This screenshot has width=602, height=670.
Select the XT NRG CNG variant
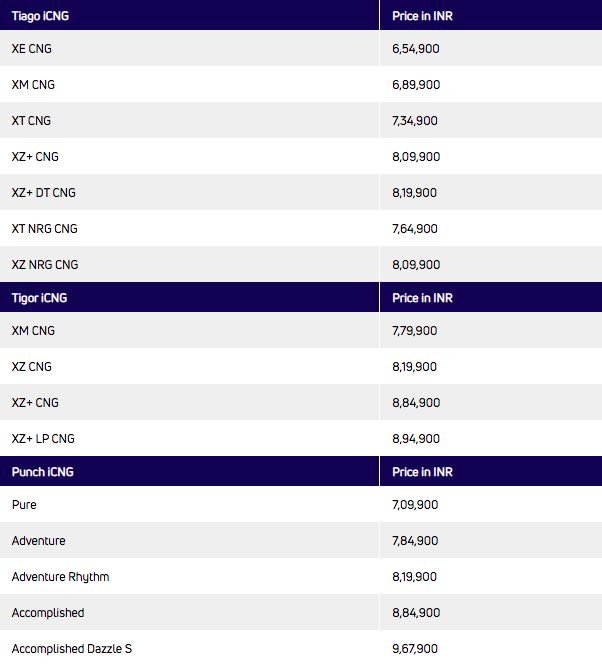click(44, 229)
